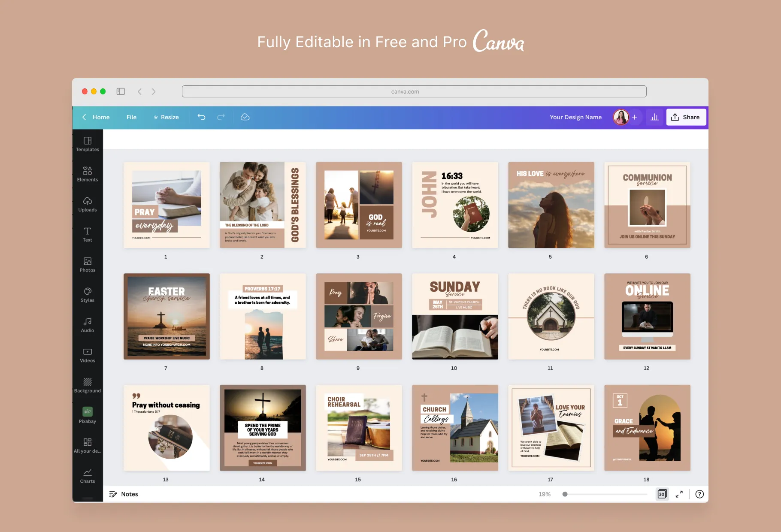Enter fullscreen presentation mode
The image size is (781, 532).
pos(679,494)
